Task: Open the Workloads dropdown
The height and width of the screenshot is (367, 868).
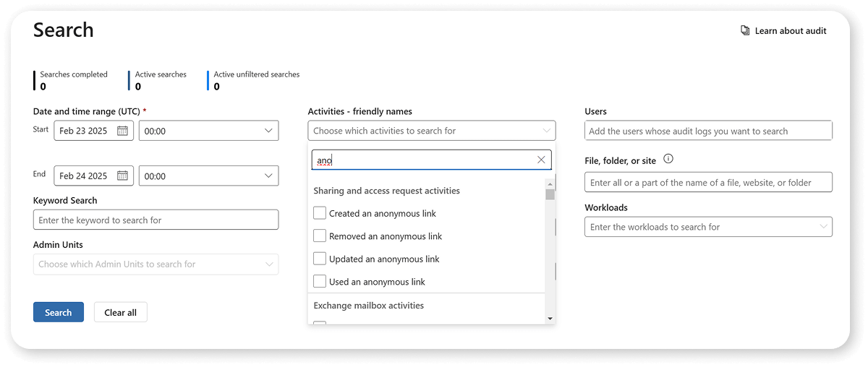Action: [x=823, y=227]
